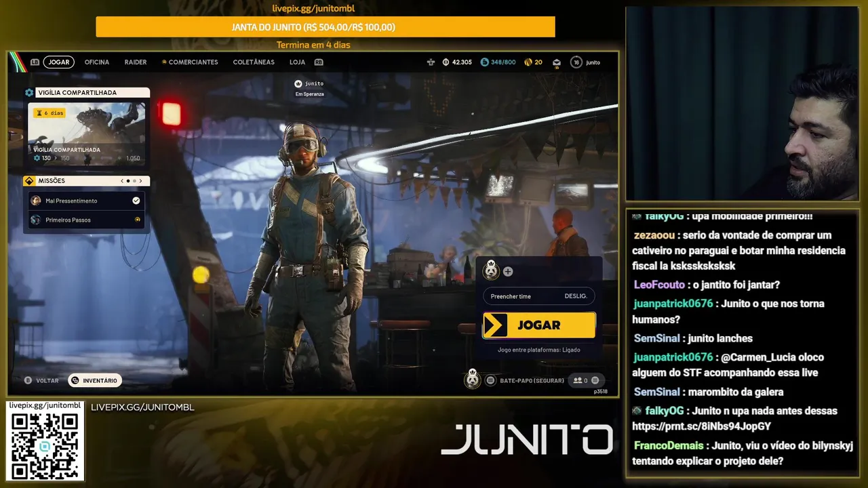This screenshot has width=868, height=488.
Task: Toggle the Preencher time setting
Action: (539, 296)
